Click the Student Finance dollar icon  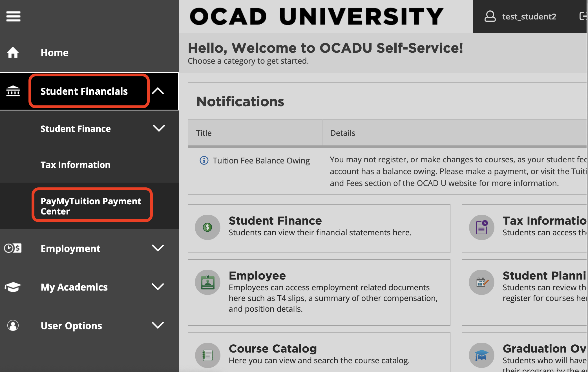208,227
